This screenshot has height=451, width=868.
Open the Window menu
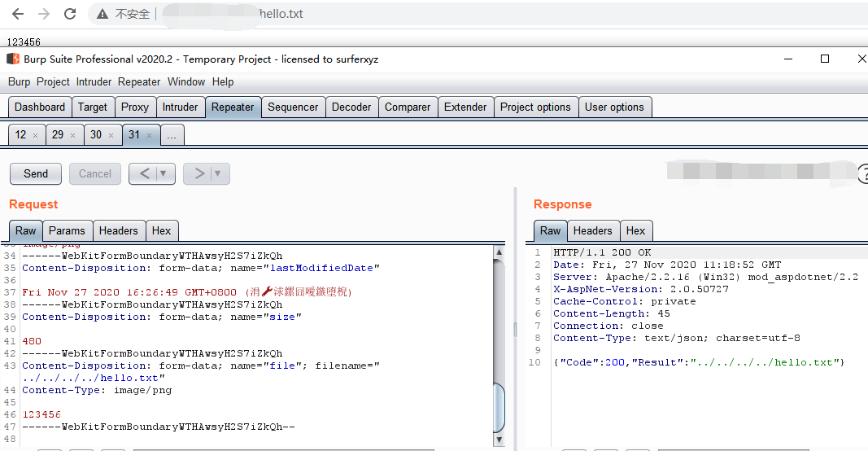pyautogui.click(x=186, y=82)
